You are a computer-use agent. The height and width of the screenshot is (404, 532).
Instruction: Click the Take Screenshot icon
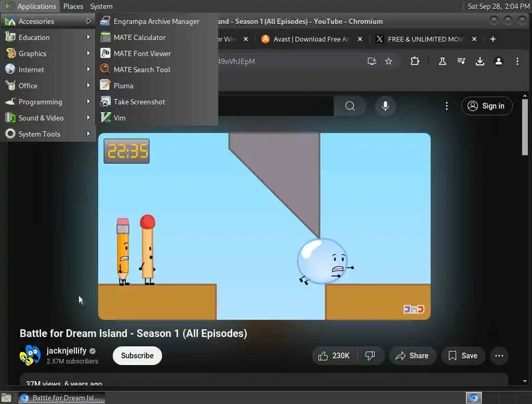click(x=105, y=101)
